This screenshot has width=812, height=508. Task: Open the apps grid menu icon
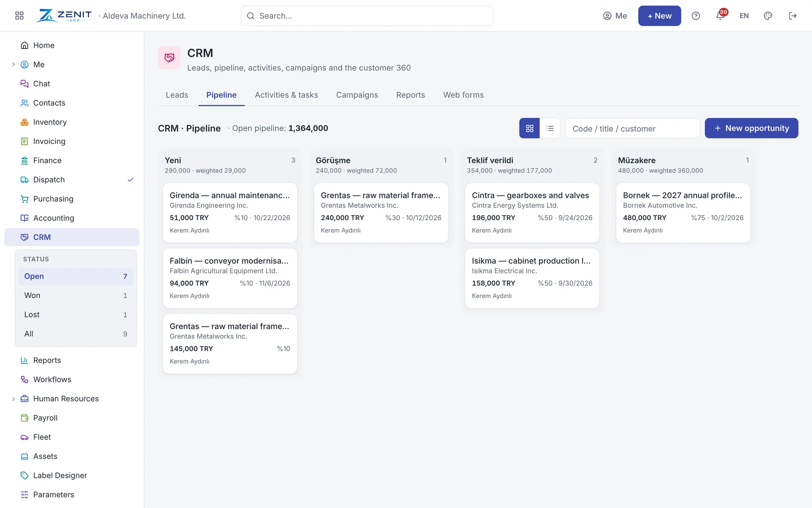coord(19,16)
